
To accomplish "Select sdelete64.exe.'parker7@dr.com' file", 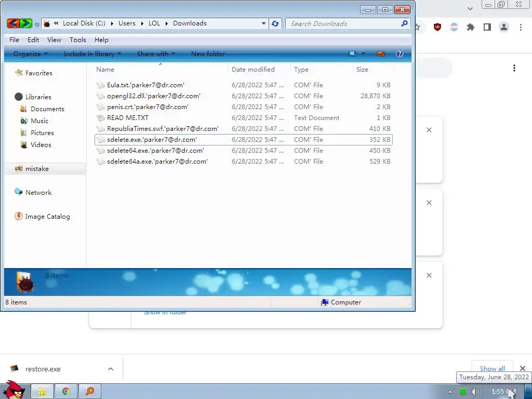I will (x=244, y=150).
